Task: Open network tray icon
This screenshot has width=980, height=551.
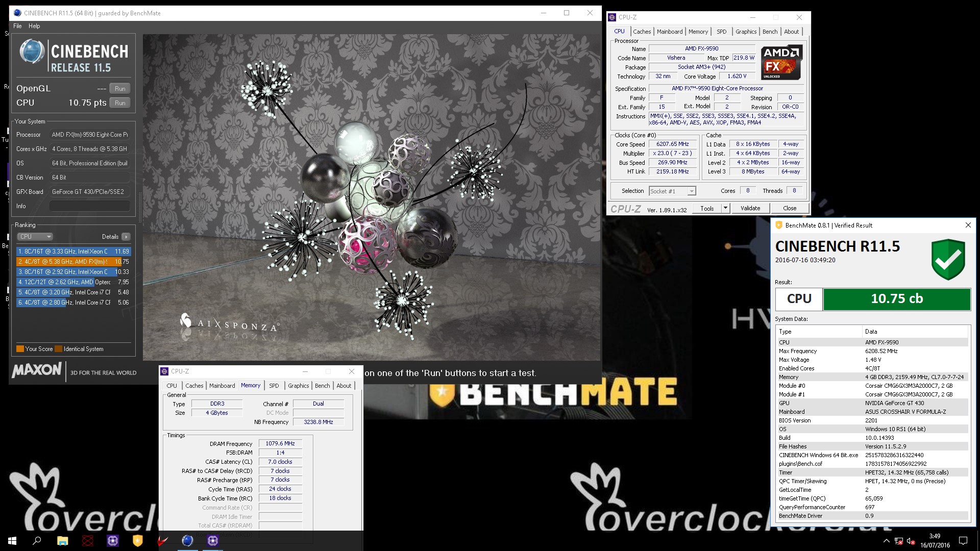Action: pyautogui.click(x=899, y=541)
